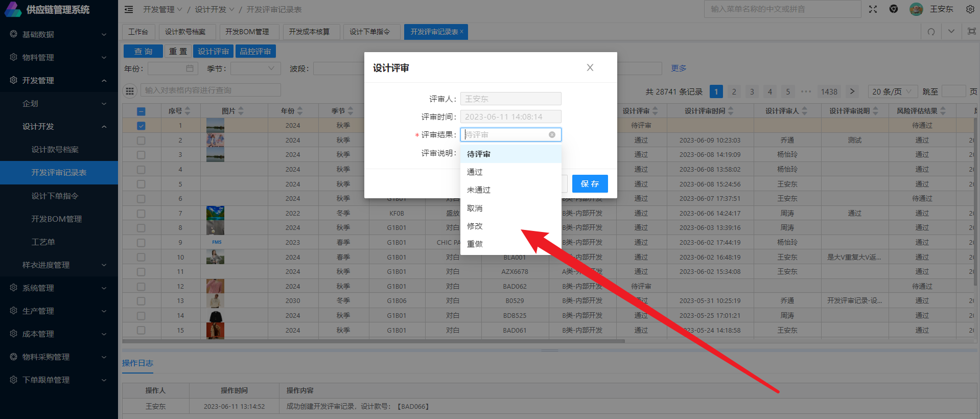Click the 年份 calendar icon
Image resolution: width=980 pixels, height=419 pixels.
click(190, 68)
